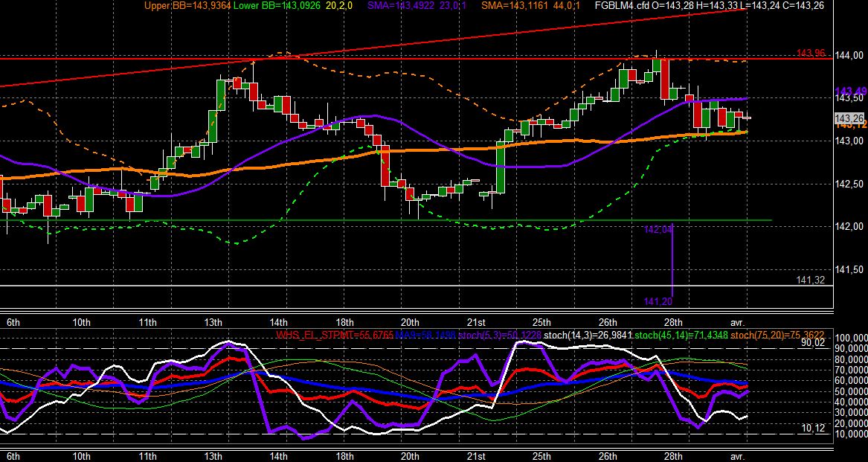The width and height of the screenshot is (868, 462).
Task: Click '100,0000' on the indicator scale
Action: coord(852,338)
